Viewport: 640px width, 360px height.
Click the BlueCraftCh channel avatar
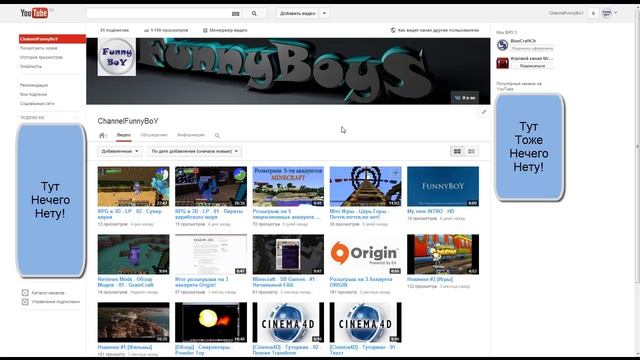pyautogui.click(x=502, y=45)
